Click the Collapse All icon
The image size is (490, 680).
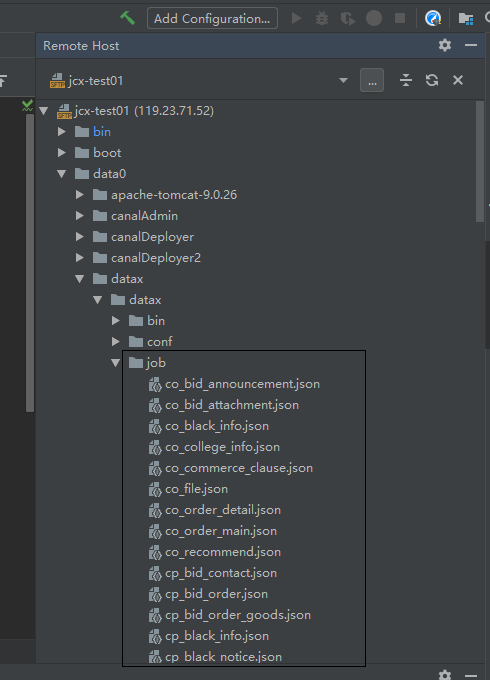click(x=406, y=80)
